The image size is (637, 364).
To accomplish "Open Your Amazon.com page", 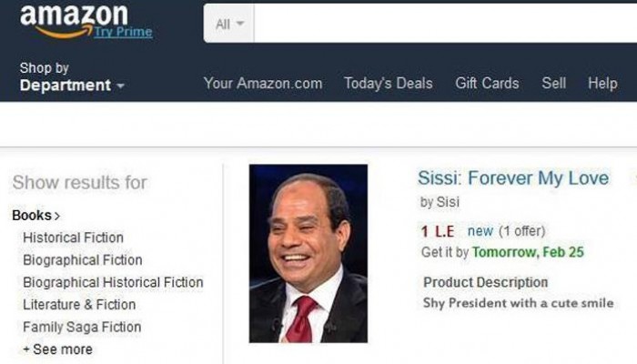I will point(263,83).
